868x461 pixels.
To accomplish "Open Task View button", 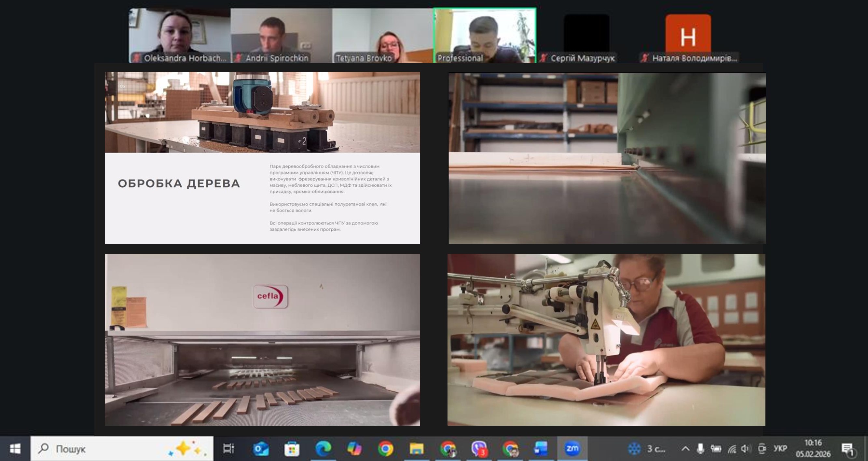I will 228,449.
